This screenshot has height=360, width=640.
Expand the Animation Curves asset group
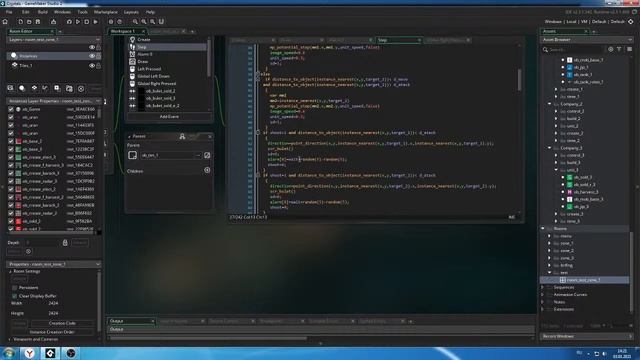point(543,295)
